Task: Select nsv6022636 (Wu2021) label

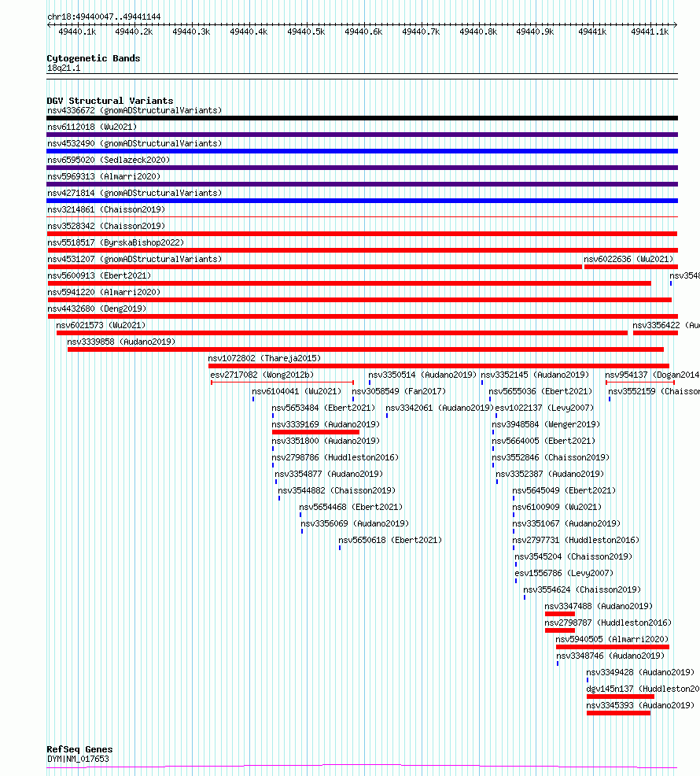Action: [x=628, y=260]
